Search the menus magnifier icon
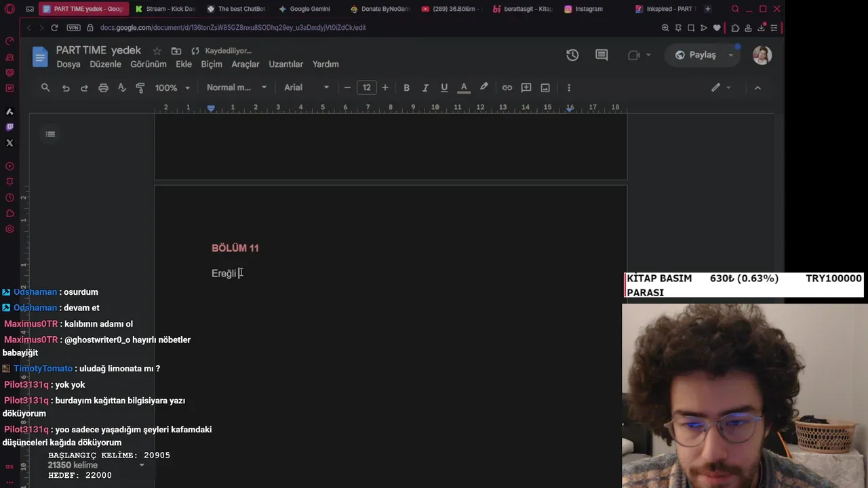The height and width of the screenshot is (488, 868). point(45,87)
